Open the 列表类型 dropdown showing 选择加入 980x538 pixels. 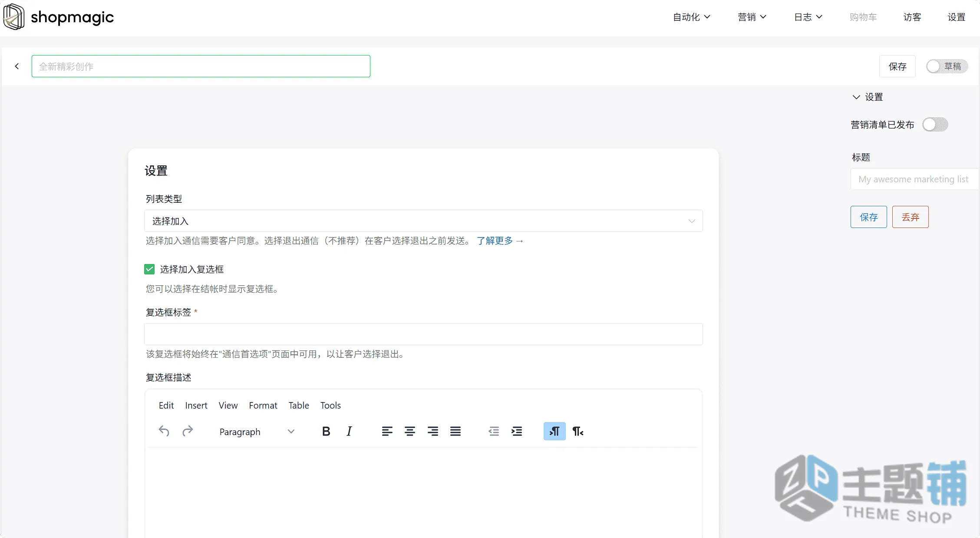click(423, 221)
